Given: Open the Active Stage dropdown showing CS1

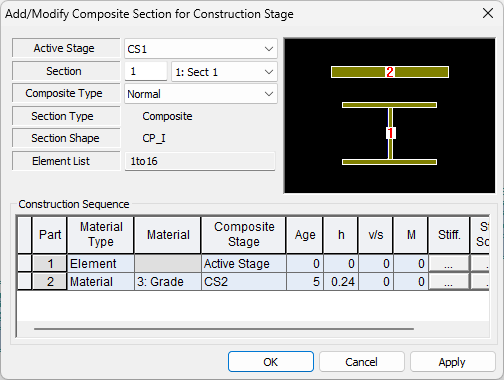Looking at the screenshot, I should tap(201, 49).
